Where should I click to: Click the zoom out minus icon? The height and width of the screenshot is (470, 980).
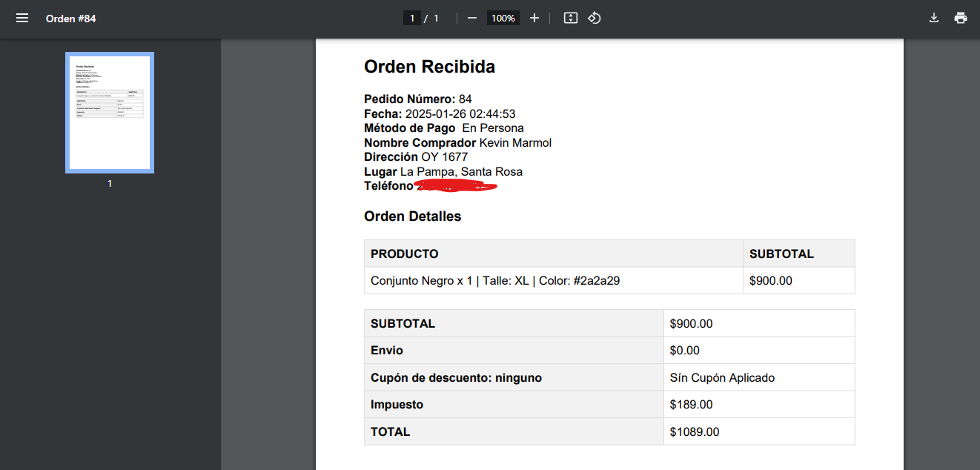point(472,18)
